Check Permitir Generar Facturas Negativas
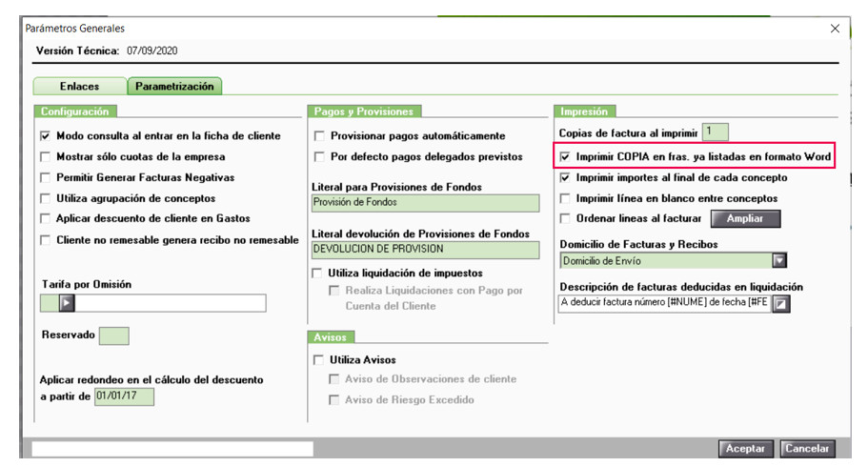 tap(46, 178)
